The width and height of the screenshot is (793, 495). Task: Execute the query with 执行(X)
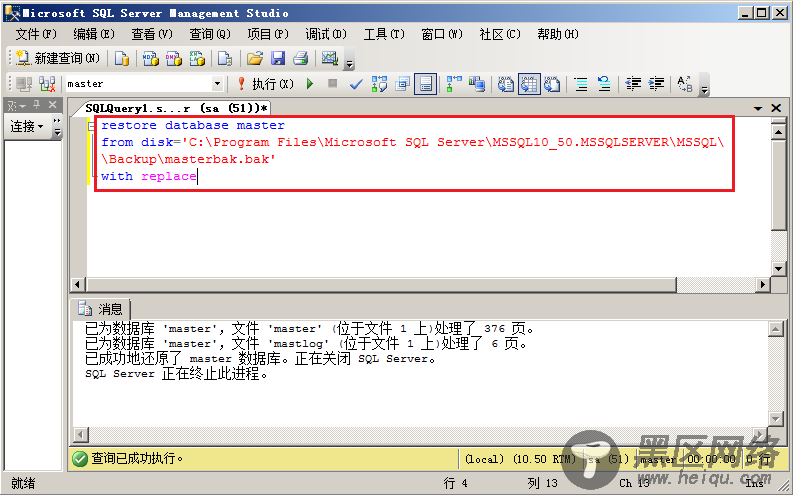(x=266, y=83)
